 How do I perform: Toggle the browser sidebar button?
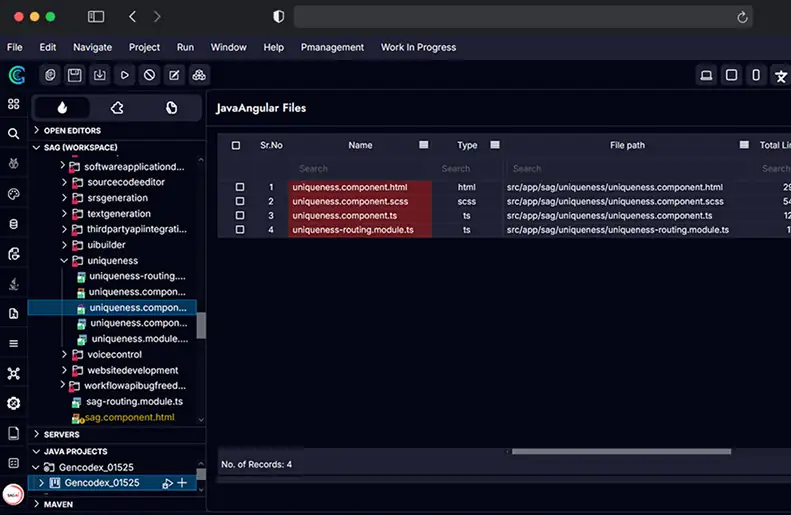pyautogui.click(x=96, y=17)
